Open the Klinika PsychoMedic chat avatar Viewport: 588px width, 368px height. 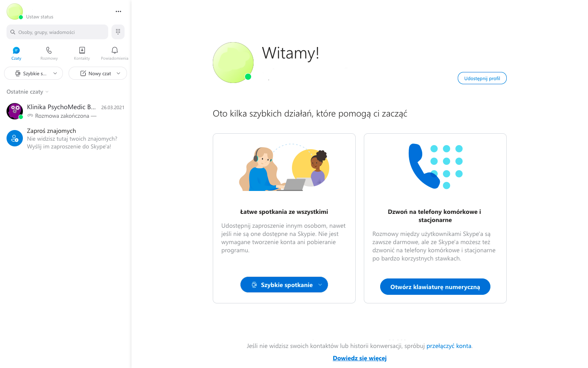click(15, 111)
